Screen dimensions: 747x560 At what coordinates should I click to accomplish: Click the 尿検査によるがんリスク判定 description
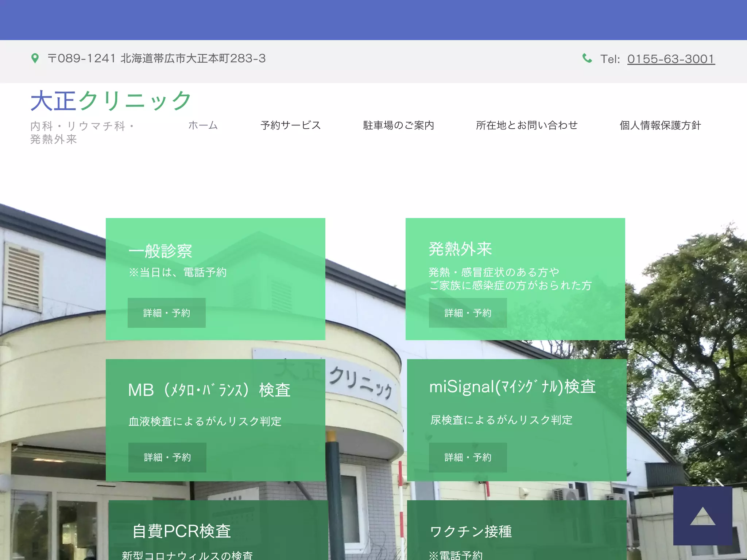pyautogui.click(x=502, y=420)
